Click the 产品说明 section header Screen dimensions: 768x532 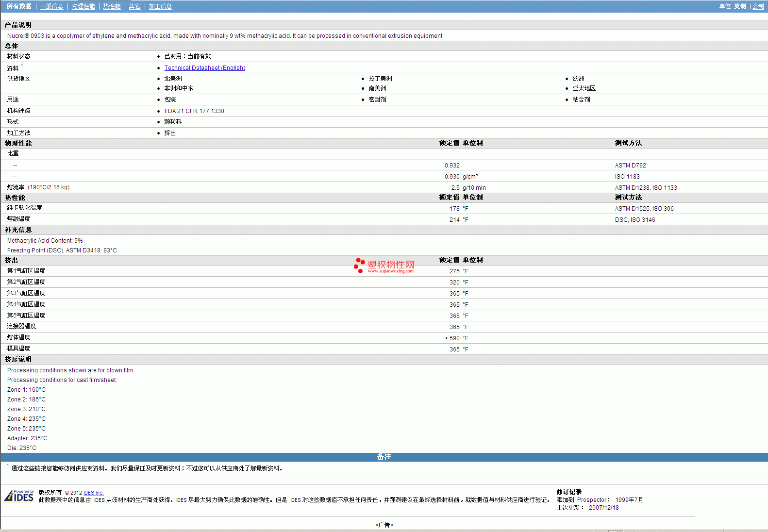[18, 25]
